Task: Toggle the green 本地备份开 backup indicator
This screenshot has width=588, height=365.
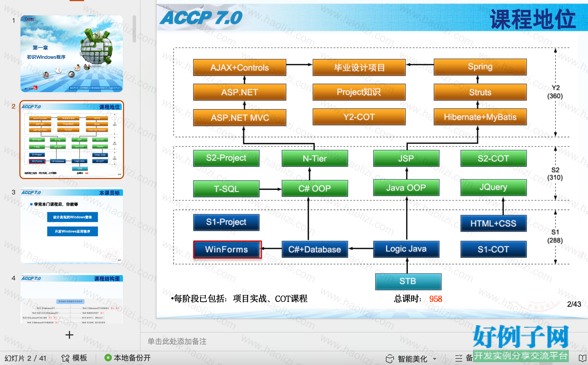Action: (108, 358)
